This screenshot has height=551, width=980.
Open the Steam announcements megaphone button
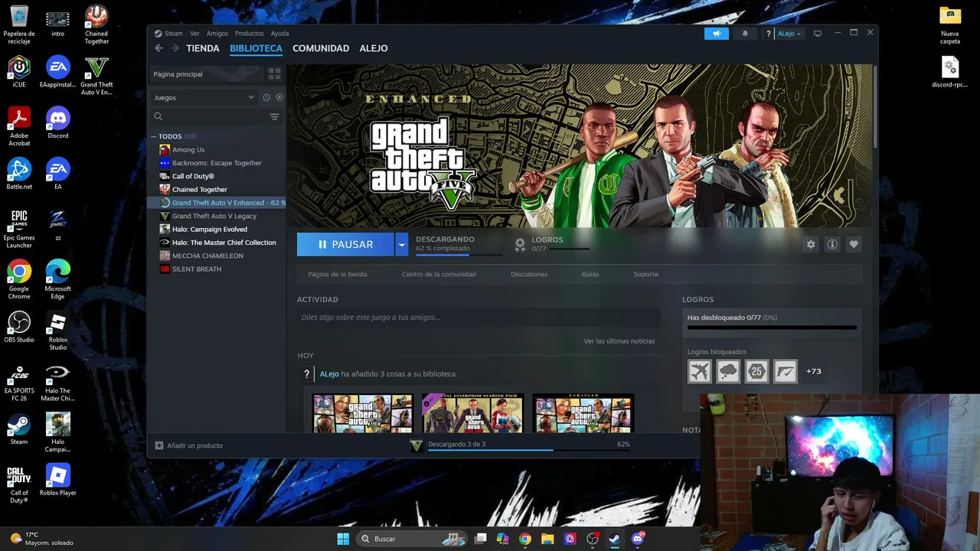[x=717, y=34]
